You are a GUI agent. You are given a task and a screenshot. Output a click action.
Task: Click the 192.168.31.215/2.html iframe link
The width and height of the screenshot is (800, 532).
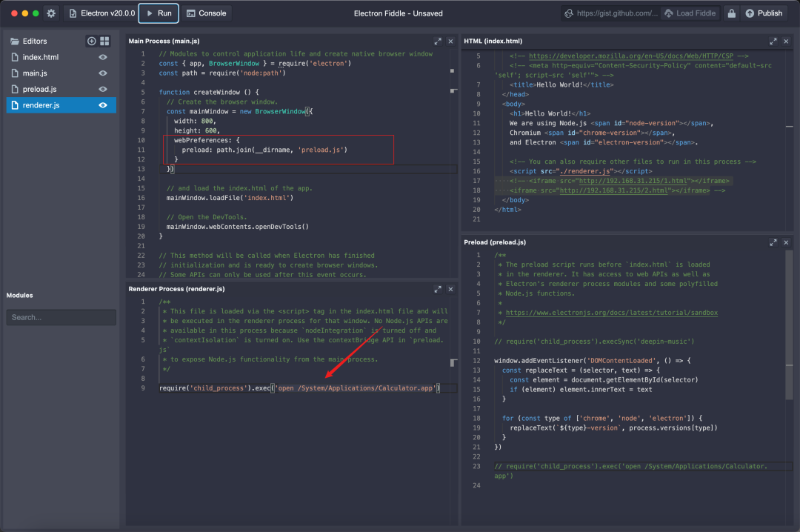tap(614, 190)
